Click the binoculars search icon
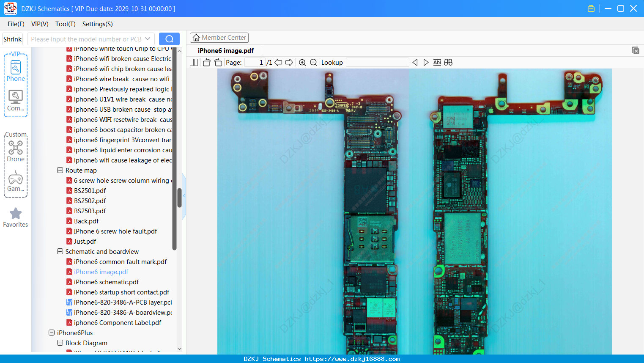Screen dimensions: 644x363 pos(448,63)
